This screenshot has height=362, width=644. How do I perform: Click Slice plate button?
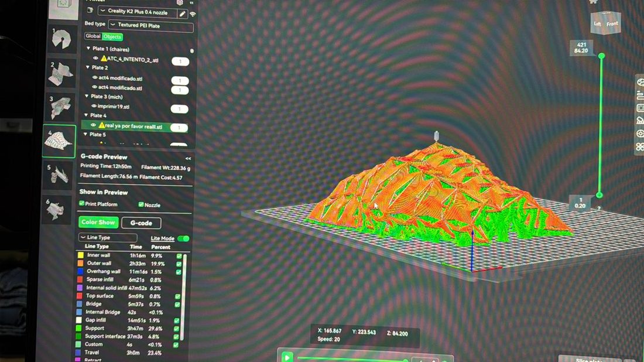(590, 359)
